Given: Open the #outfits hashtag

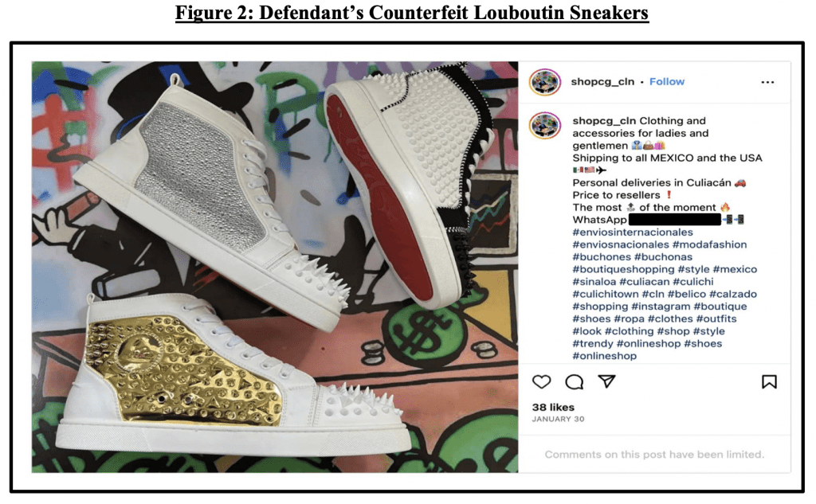Looking at the screenshot, I should click(716, 318).
